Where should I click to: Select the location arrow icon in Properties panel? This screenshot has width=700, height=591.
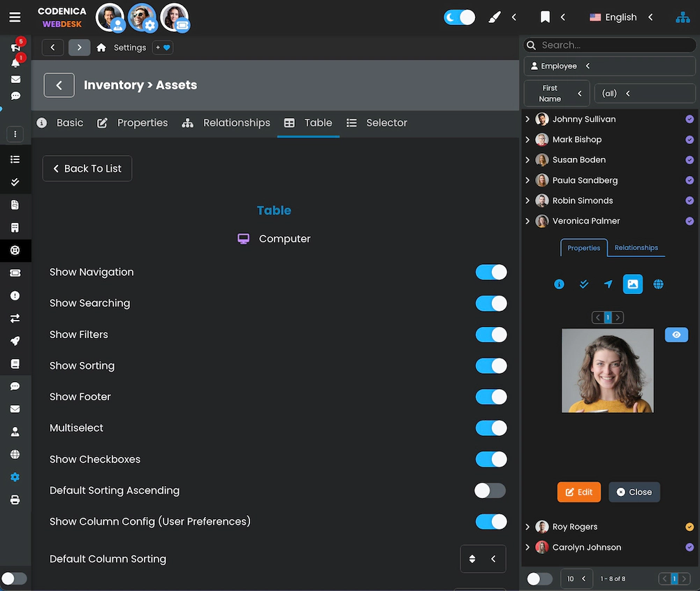click(608, 284)
